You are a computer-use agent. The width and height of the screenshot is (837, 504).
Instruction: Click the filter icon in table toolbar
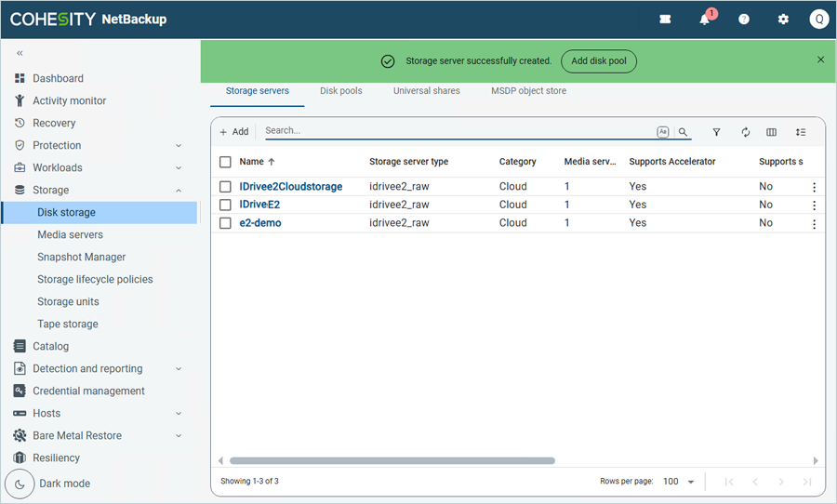(x=716, y=132)
